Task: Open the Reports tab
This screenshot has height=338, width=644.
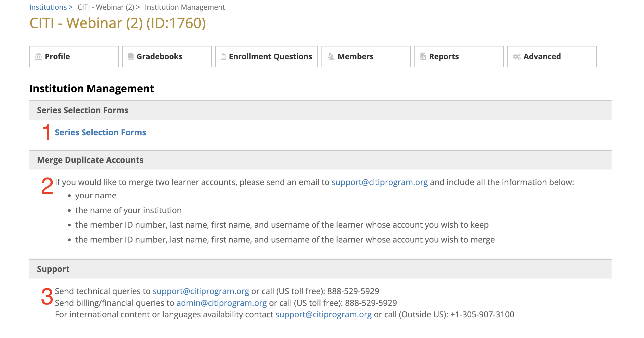Action: tap(459, 56)
